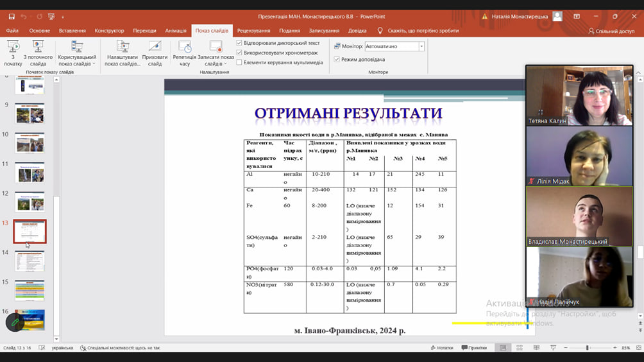This screenshot has width=644, height=362.
Task: Switch to Slide Sorter view in status bar
Action: point(519,348)
